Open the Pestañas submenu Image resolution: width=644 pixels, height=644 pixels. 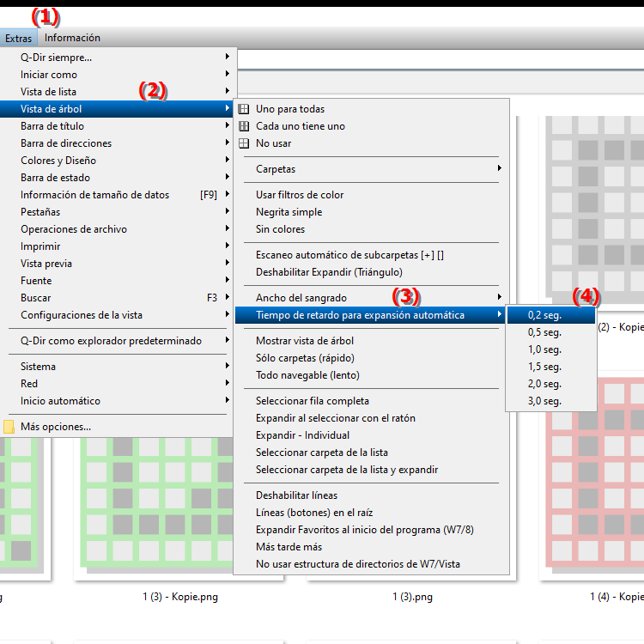(x=117, y=212)
